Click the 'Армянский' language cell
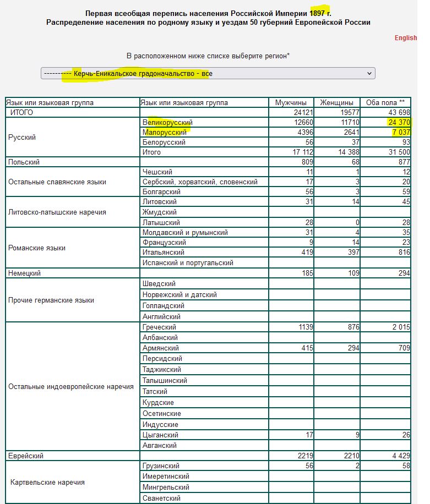430x504 pixels. pyautogui.click(x=160, y=348)
